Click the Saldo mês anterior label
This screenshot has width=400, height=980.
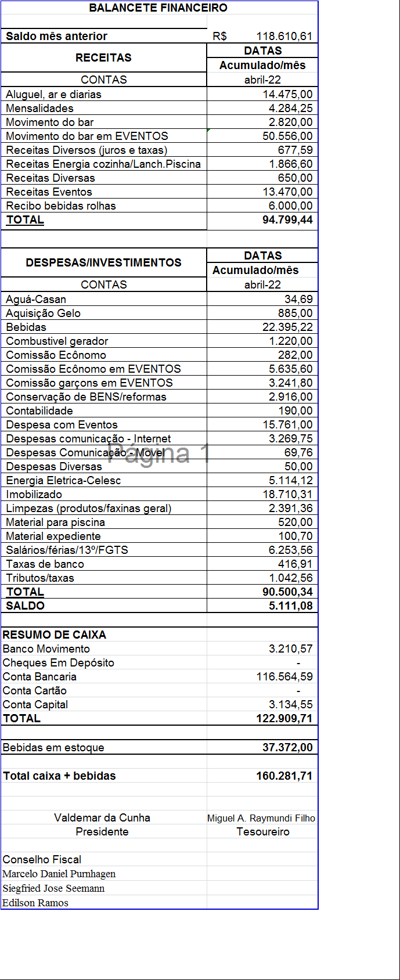[56, 36]
